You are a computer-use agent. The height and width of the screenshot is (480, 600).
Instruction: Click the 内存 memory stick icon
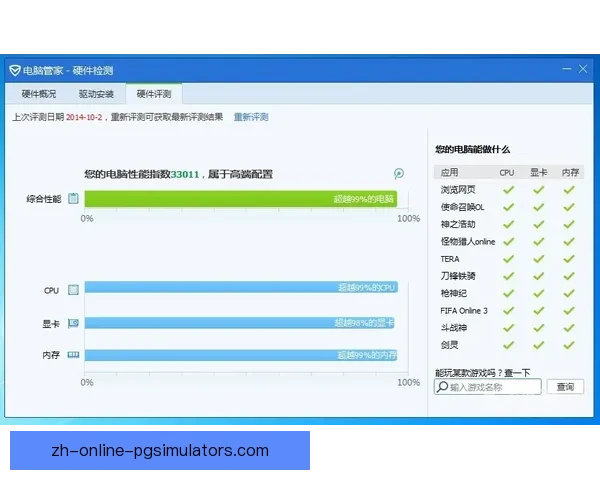pyautogui.click(x=73, y=355)
